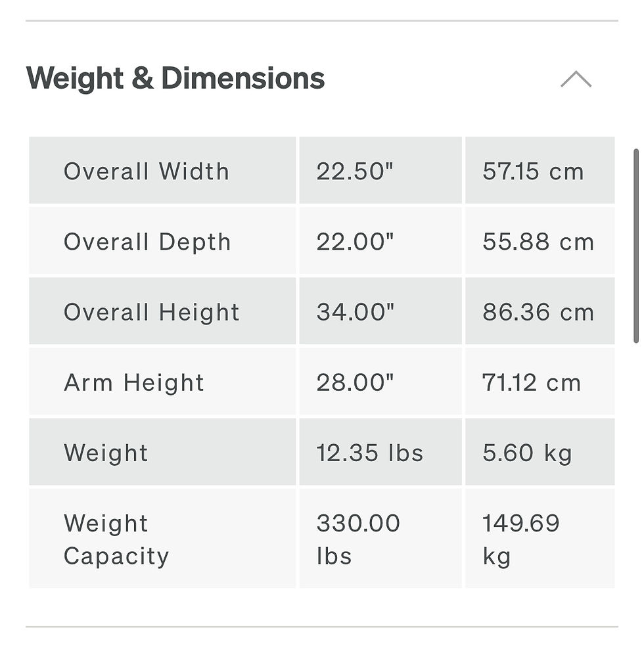Image resolution: width=644 pixels, height=655 pixels.
Task: Select the 5.60 kg cell
Action: [527, 453]
